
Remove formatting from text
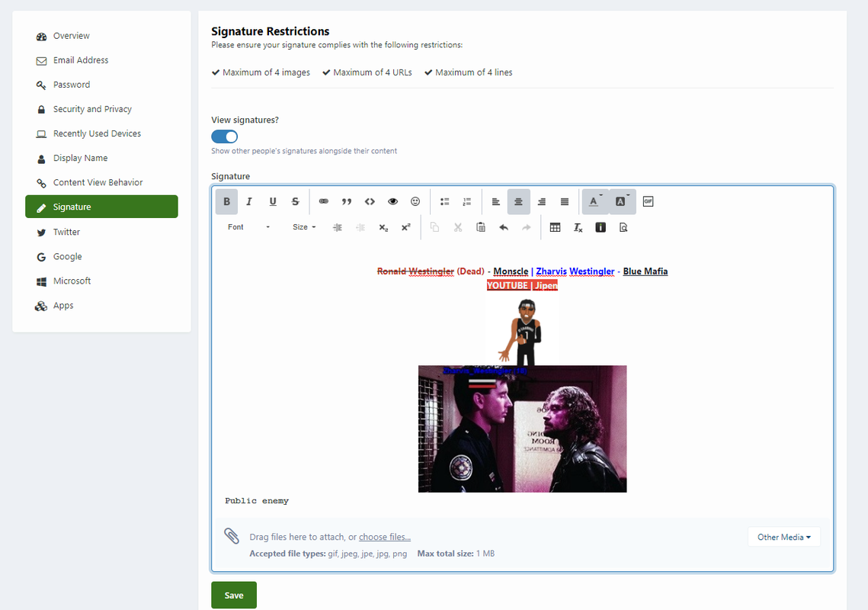[578, 227]
